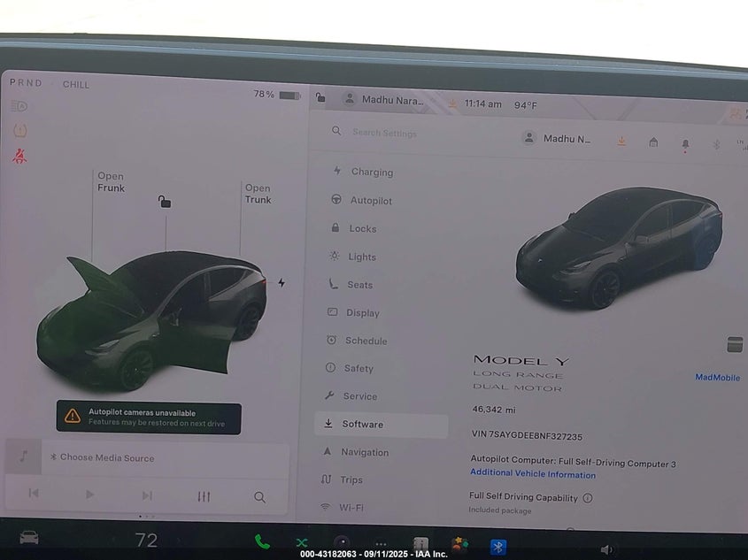Click the Additional Vehicle Information link
Viewport: 748px width, 560px height.
point(532,475)
